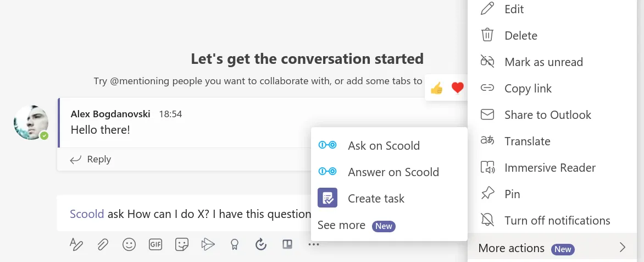Image resolution: width=644 pixels, height=262 pixels.
Task: Click See more in the actions submenu
Action: (x=341, y=225)
